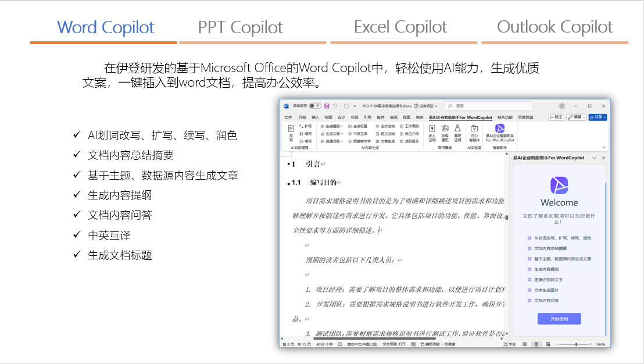Click the 简体中文(中国大陆) language indicator
The image size is (644, 364).
pos(362,344)
